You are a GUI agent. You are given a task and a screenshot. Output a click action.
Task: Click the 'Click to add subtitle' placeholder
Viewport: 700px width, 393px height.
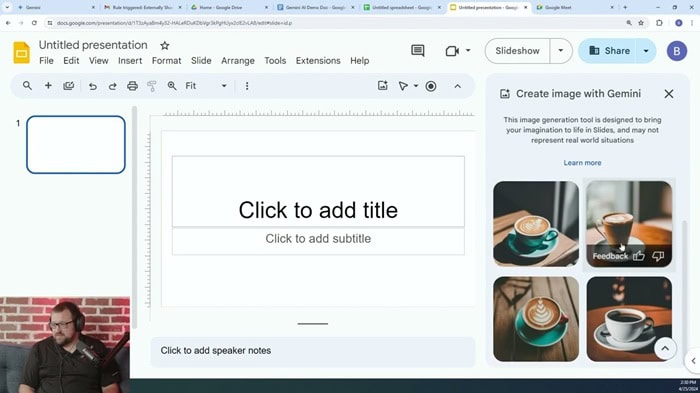tap(318, 241)
